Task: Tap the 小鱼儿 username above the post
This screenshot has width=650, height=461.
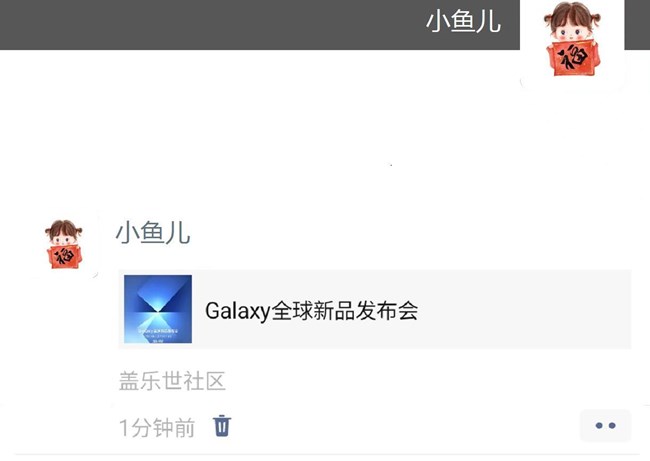Action: (x=153, y=232)
